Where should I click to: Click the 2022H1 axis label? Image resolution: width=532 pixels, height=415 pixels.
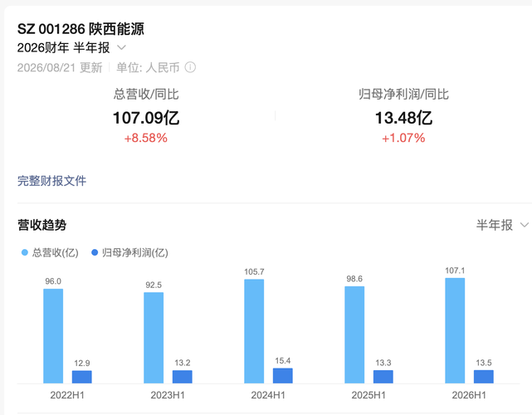67,395
